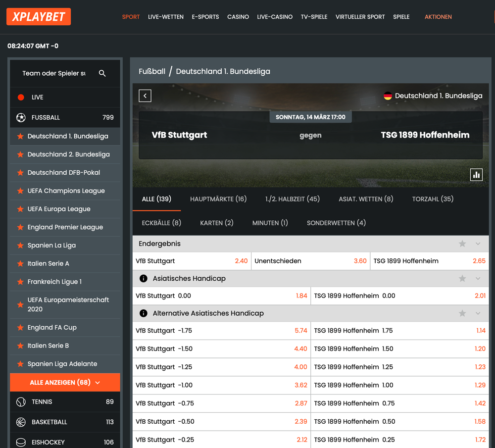Switch to Sonderwetten (4) tab
This screenshot has width=495, height=448.
pyautogui.click(x=336, y=223)
